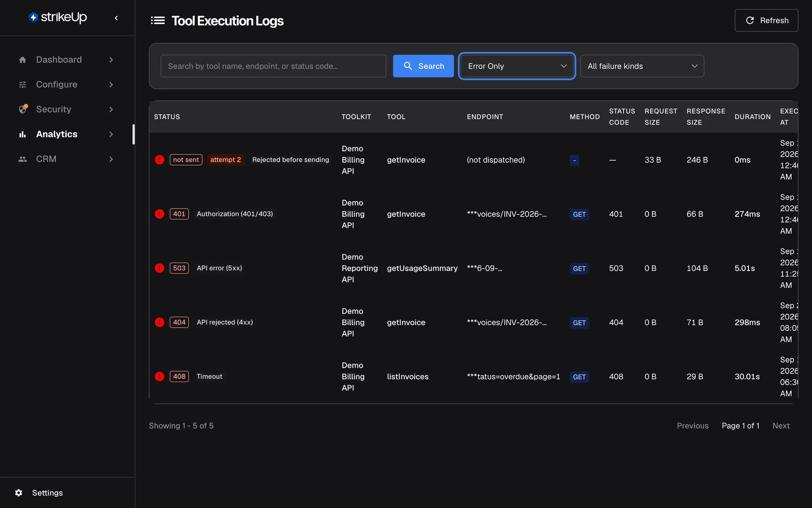Click the red error icon in the 'not sent' row
Image resolution: width=812 pixels, height=508 pixels.
click(x=159, y=160)
